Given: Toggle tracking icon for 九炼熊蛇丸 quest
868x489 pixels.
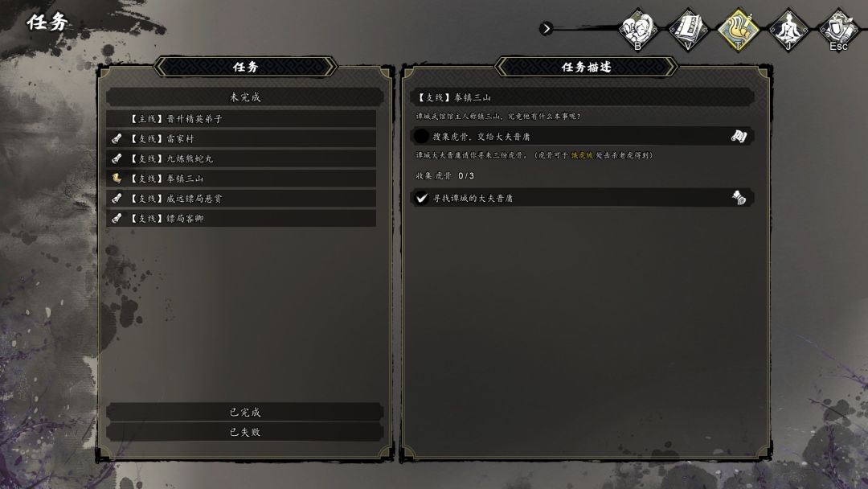Looking at the screenshot, I should 117,158.
